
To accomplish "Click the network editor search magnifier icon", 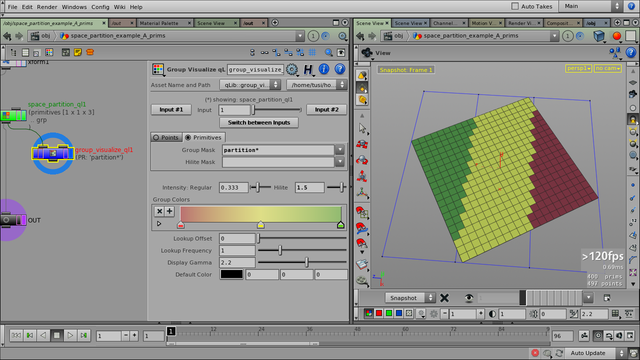I will [x=329, y=52].
